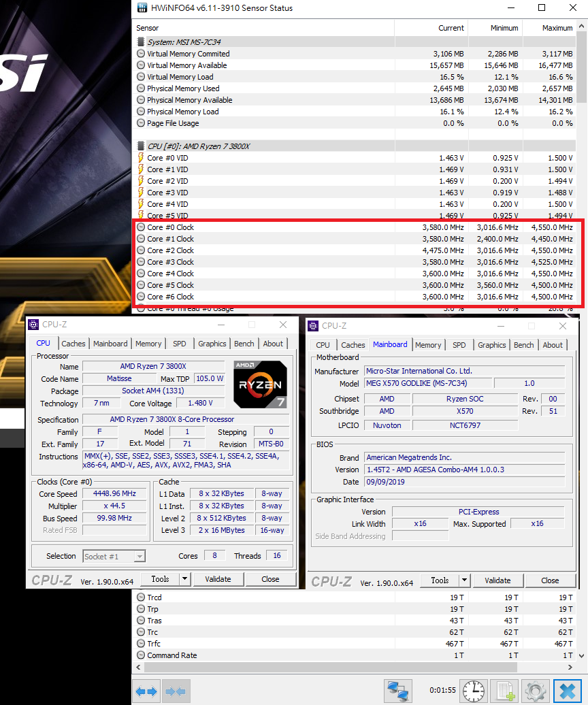588x705 pixels.
Task: Open About tab in right CPU-Z window
Action: pyautogui.click(x=553, y=345)
